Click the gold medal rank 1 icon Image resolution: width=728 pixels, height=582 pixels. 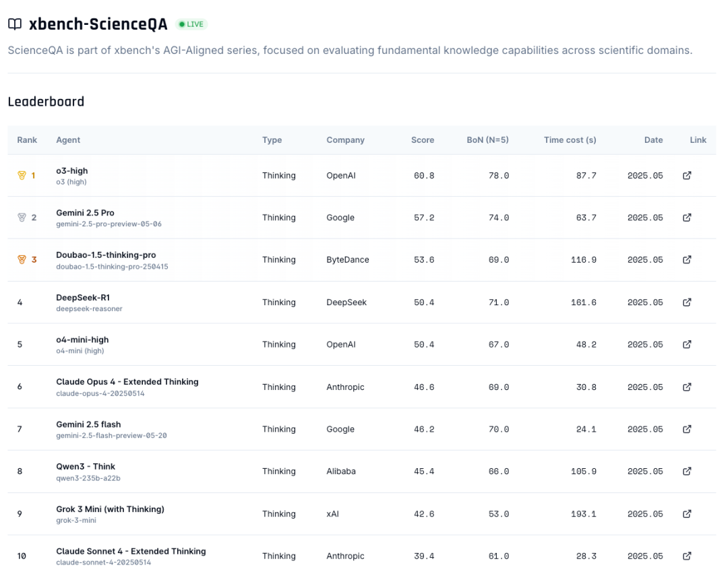(x=22, y=176)
